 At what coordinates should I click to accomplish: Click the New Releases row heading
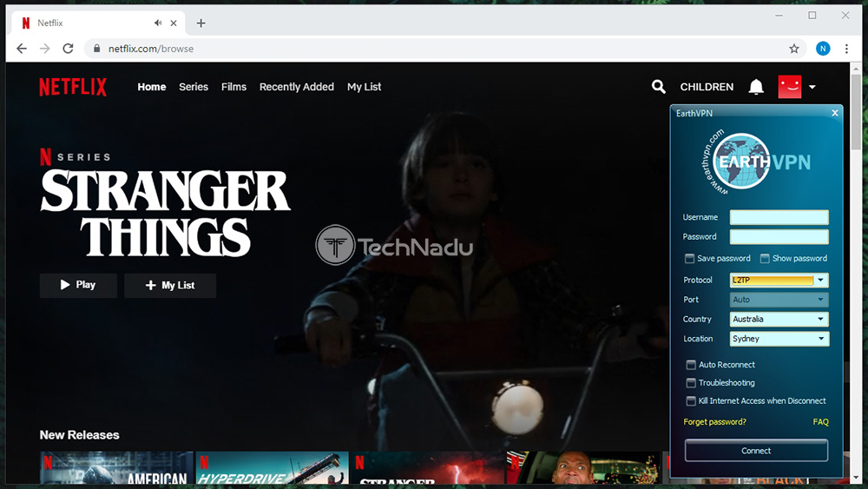coord(79,435)
